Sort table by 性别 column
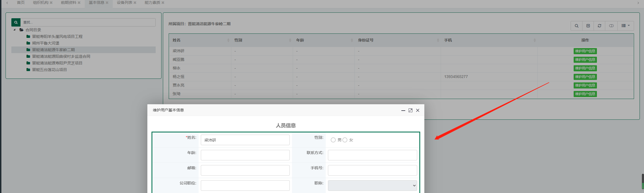The width and height of the screenshot is (644, 193). point(262,40)
